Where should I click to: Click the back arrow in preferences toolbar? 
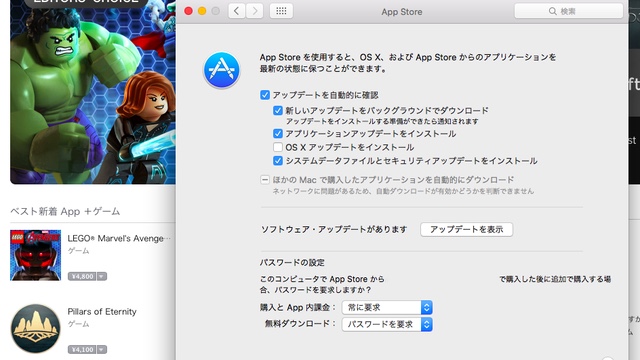coord(237,11)
